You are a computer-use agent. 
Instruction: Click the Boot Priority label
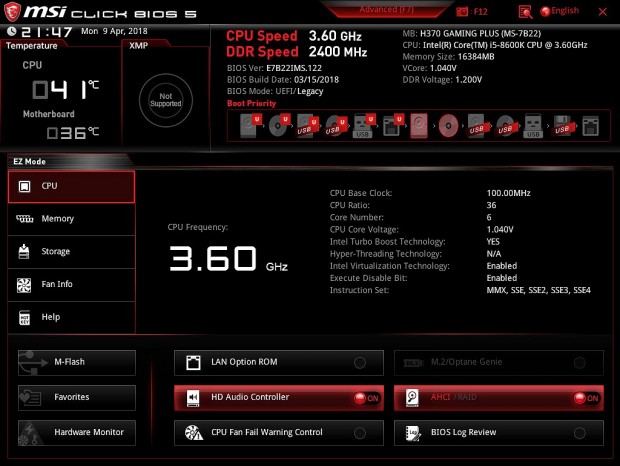point(251,103)
